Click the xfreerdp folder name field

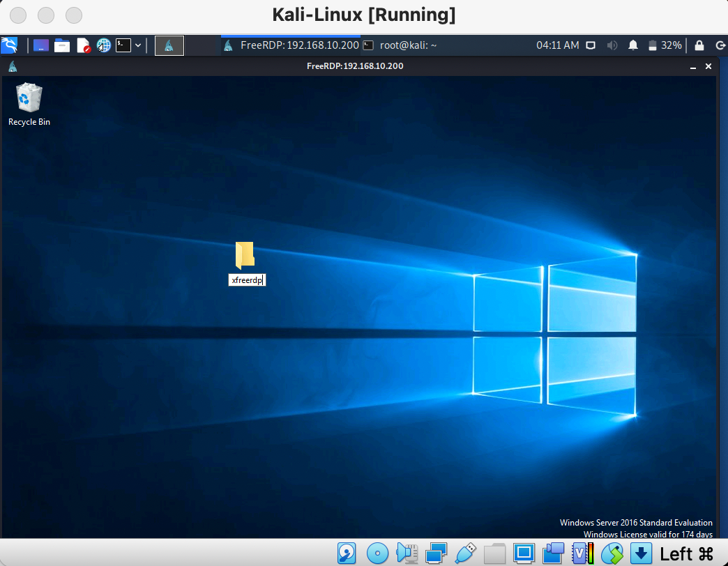(247, 280)
